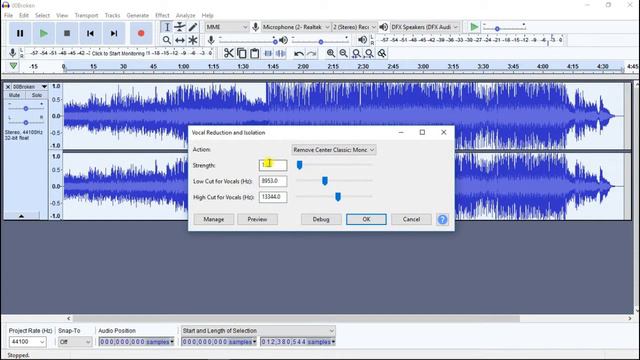Click the Cut scissors icon

[229, 53]
